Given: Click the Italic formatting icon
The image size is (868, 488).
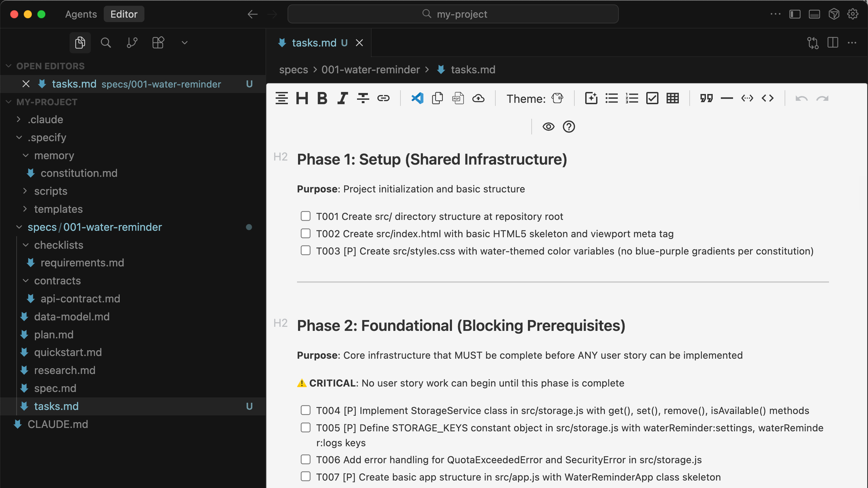Looking at the screenshot, I should [x=342, y=98].
